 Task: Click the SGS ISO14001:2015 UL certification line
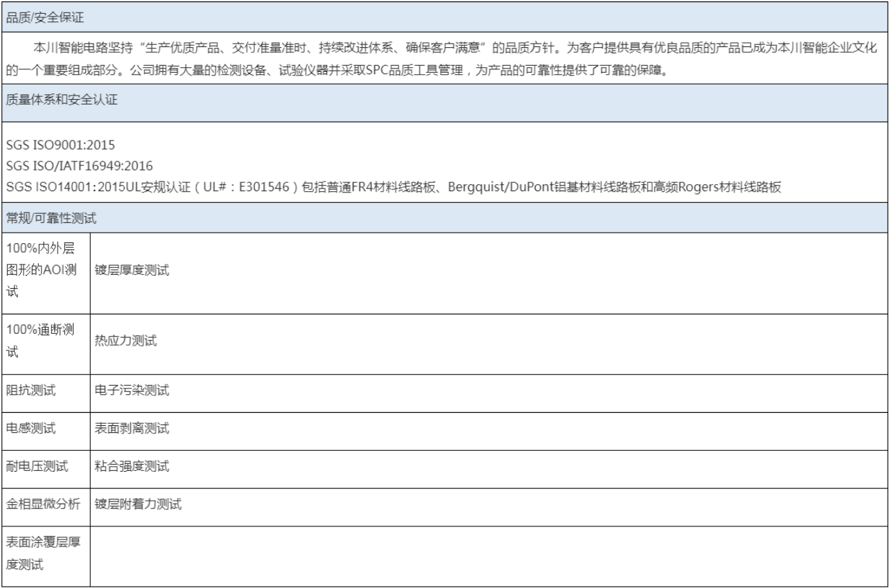pos(393,187)
